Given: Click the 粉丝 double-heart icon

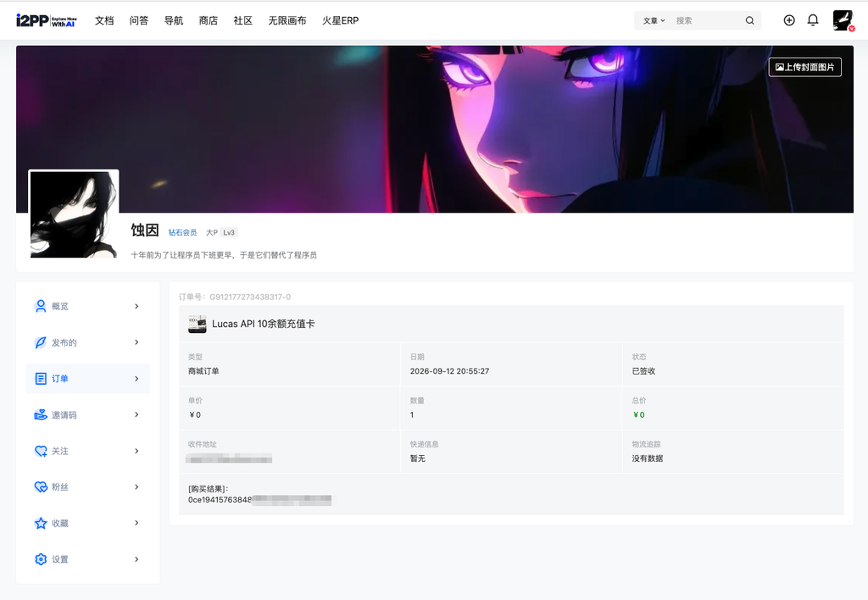Looking at the screenshot, I should (41, 487).
